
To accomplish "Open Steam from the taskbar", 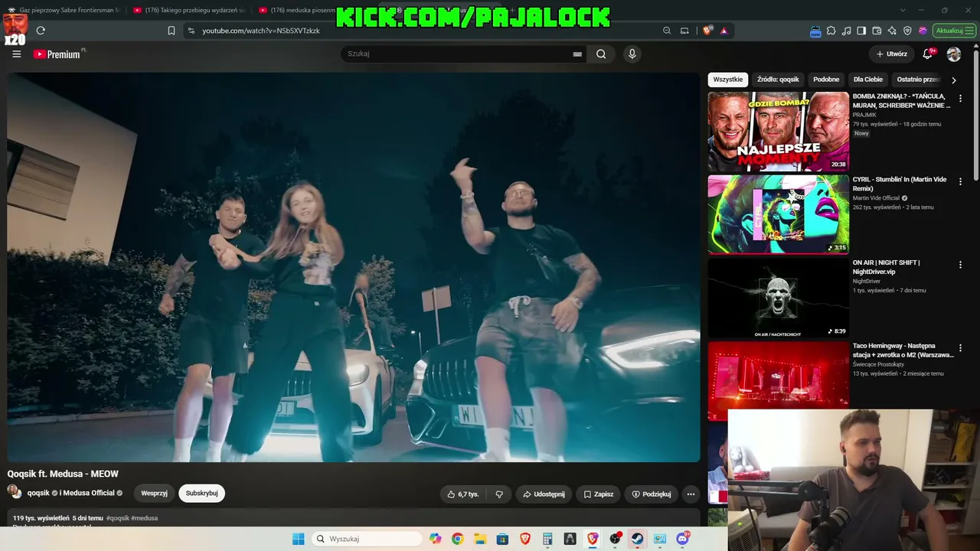I will coord(637,539).
